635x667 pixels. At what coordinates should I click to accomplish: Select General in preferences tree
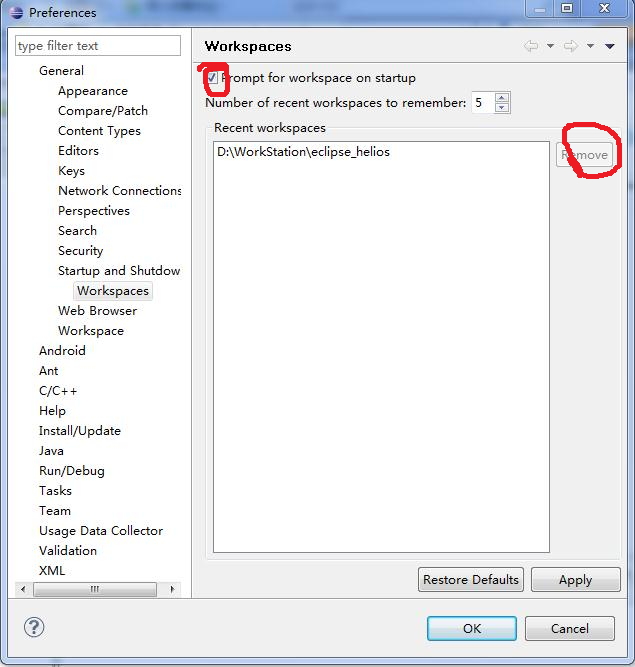61,71
